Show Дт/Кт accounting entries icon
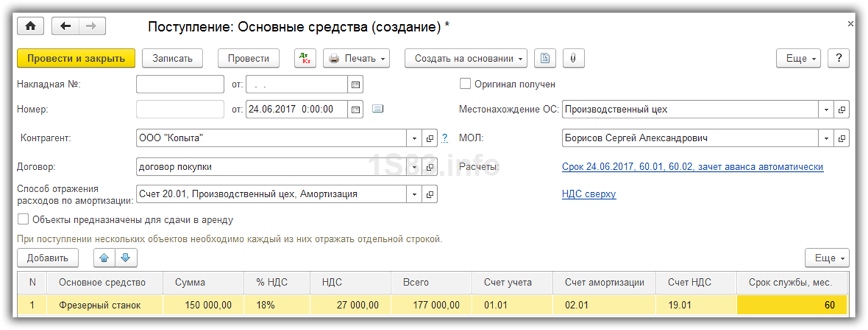The height and width of the screenshot is (330, 868). pos(305,59)
